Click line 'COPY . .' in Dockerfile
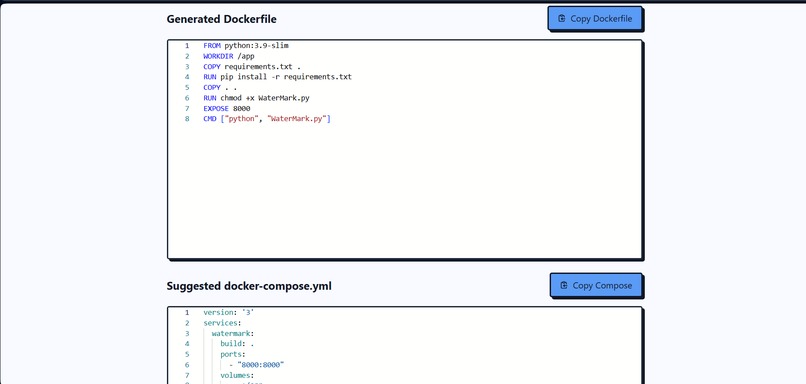806x384 pixels. (x=220, y=87)
